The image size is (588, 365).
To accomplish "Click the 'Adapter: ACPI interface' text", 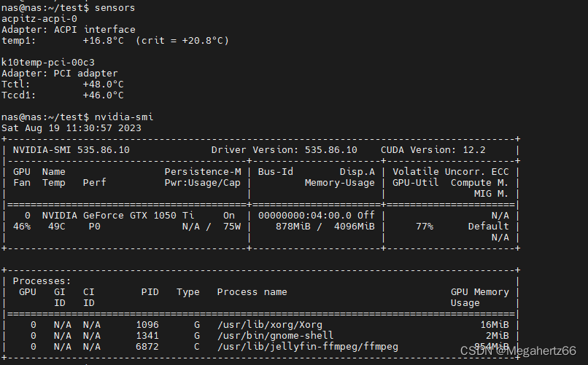I will 69,30.
